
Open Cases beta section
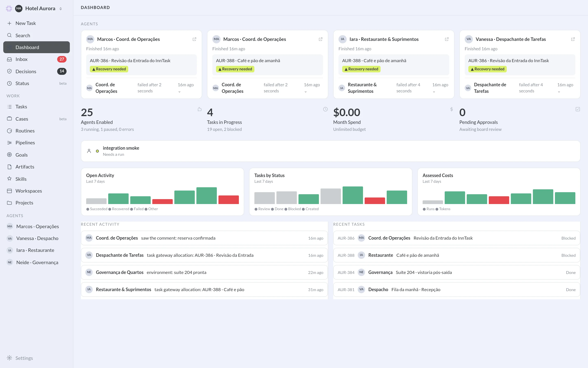click(x=37, y=119)
